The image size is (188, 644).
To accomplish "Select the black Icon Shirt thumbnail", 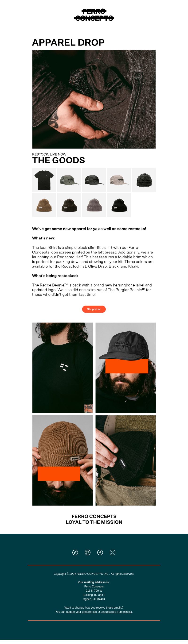I will point(44,180).
